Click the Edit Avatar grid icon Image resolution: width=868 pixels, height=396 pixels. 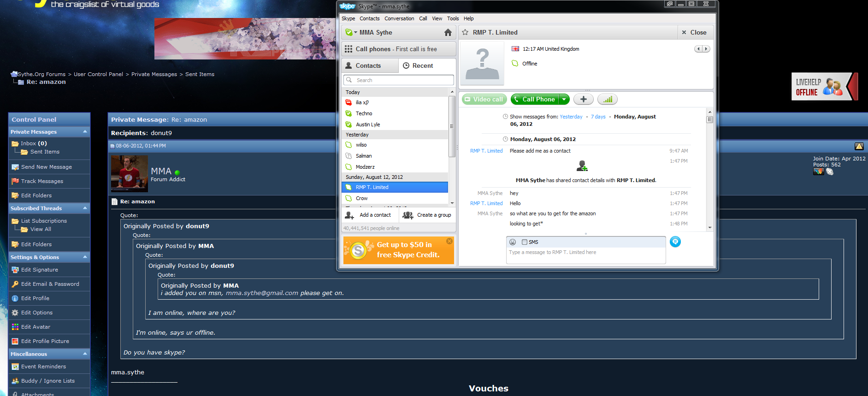[15, 327]
